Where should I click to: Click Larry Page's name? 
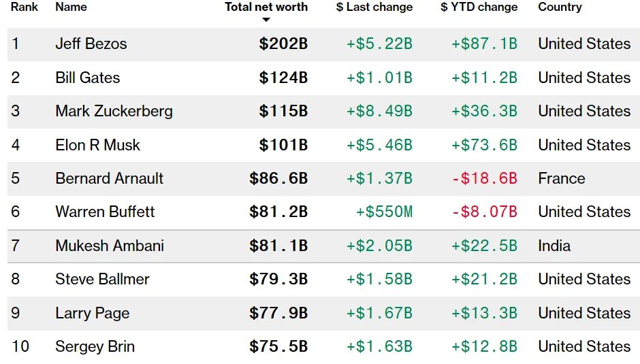[92, 313]
